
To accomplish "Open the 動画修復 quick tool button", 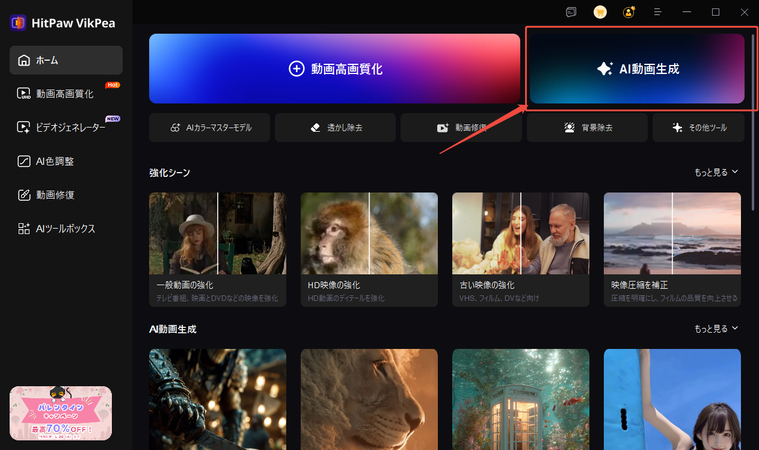I will click(x=461, y=128).
